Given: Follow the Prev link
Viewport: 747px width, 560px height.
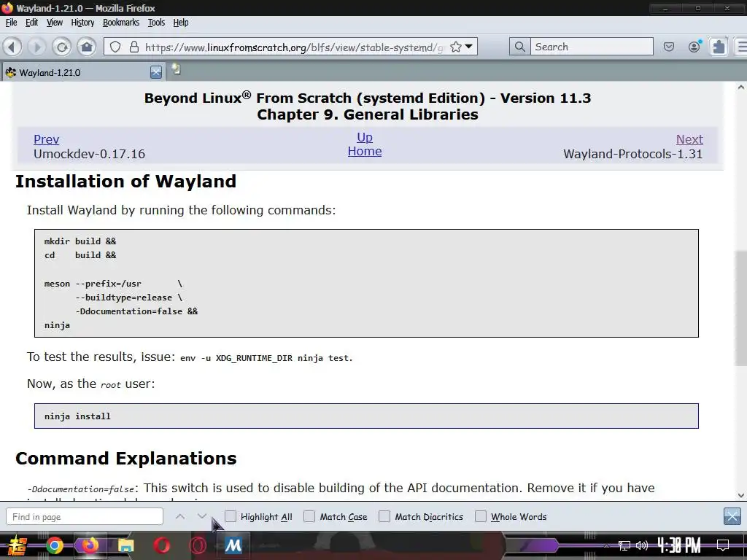Looking at the screenshot, I should tap(46, 139).
